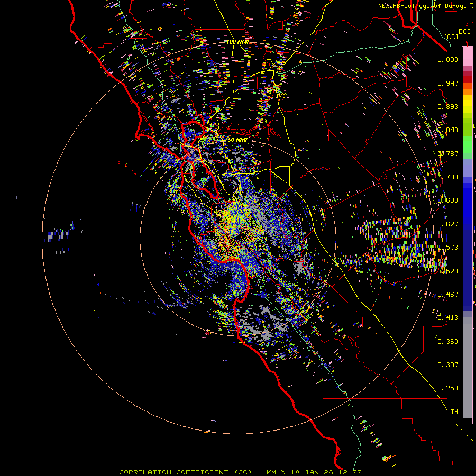The height and width of the screenshot is (476, 476).
Task: Click the 0.627 scale value
Action: (x=448, y=224)
